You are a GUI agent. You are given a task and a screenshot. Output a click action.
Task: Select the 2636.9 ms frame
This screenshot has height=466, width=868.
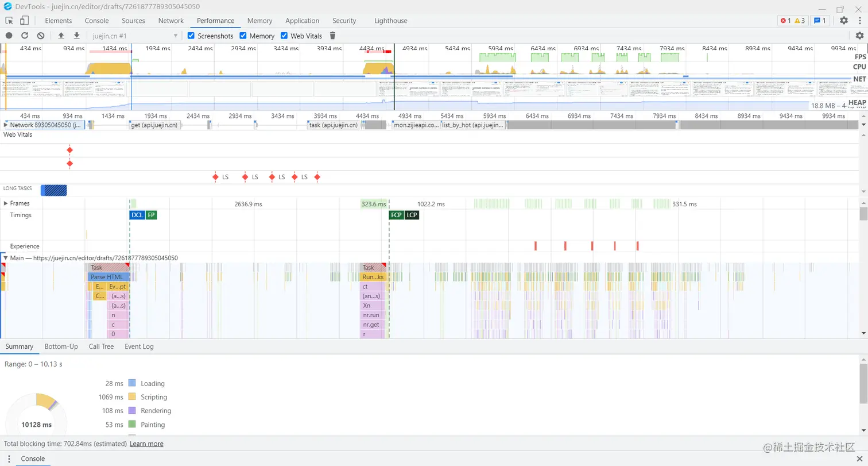click(x=249, y=204)
